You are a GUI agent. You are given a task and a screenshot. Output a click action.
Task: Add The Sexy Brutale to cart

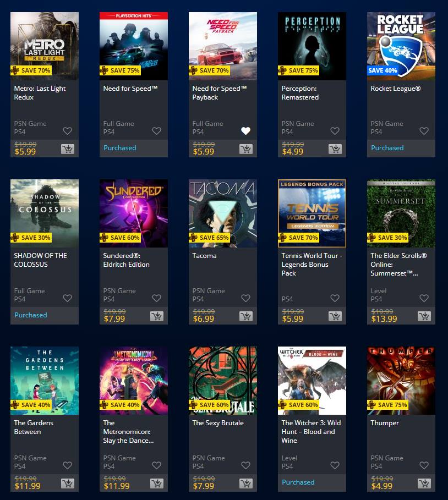click(x=246, y=483)
